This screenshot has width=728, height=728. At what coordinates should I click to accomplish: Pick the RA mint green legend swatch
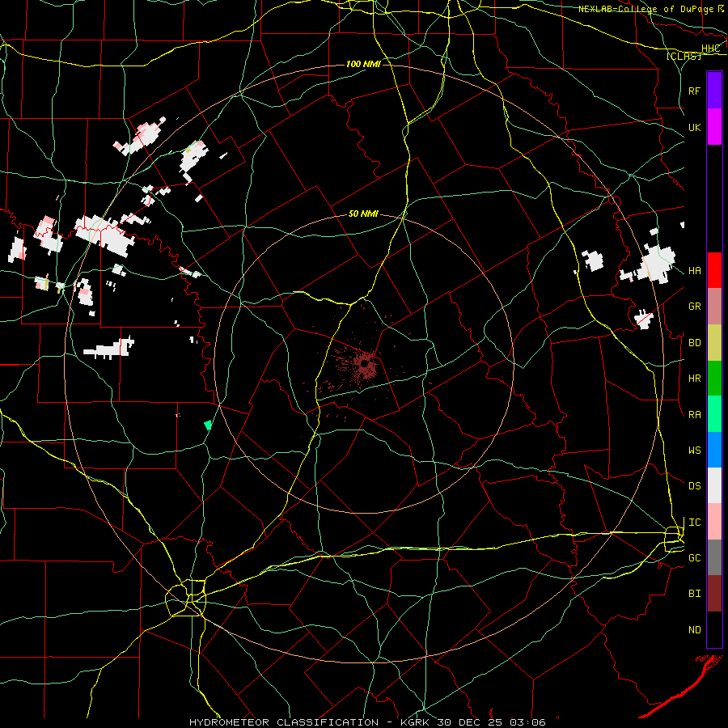[714, 414]
